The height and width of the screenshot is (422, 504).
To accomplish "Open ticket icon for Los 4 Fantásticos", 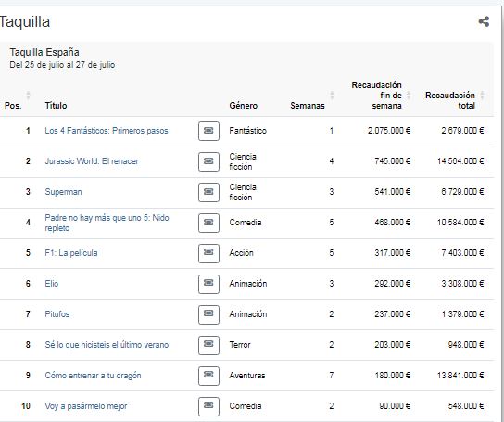I will tap(208, 131).
